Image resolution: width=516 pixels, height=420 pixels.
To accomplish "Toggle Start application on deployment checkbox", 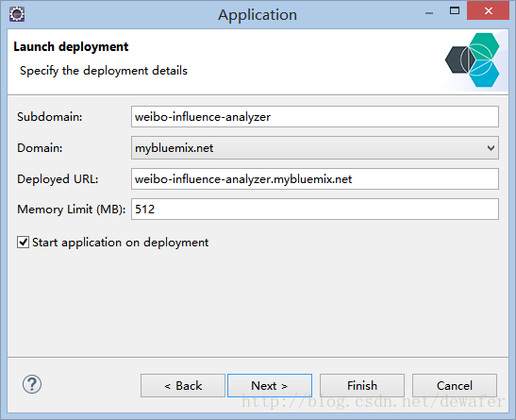I will (x=23, y=243).
